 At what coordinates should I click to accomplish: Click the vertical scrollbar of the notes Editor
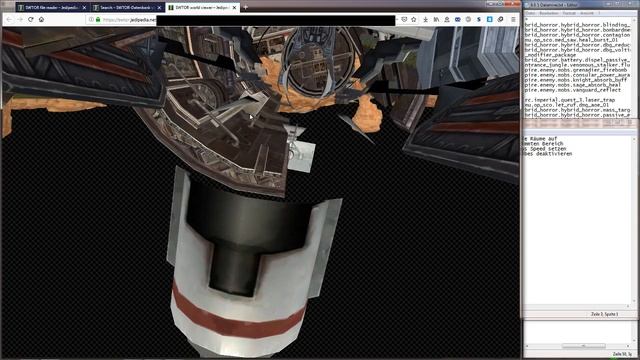(x=634, y=220)
